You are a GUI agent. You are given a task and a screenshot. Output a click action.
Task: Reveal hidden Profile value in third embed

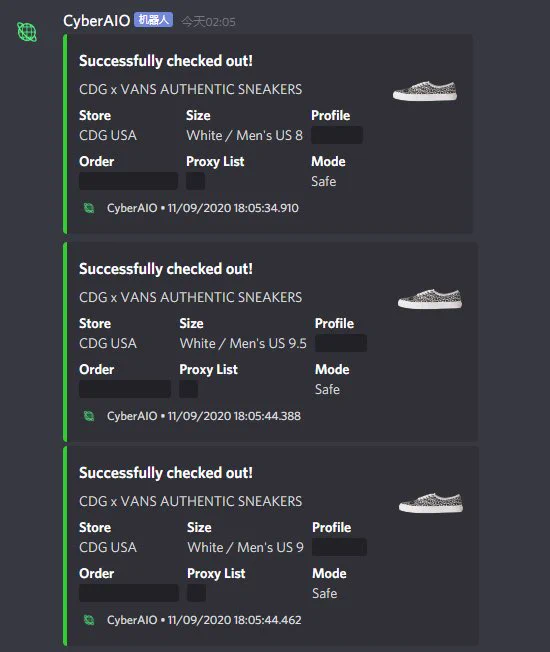click(x=339, y=547)
